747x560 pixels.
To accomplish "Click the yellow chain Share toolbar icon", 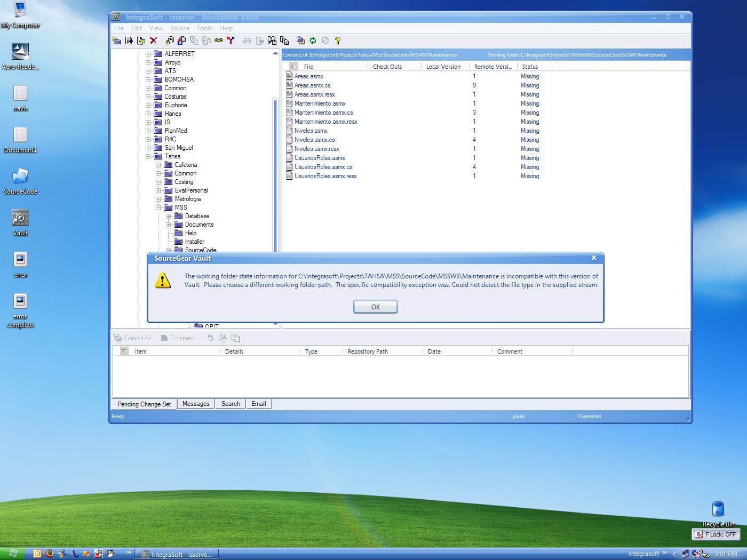I will [218, 41].
